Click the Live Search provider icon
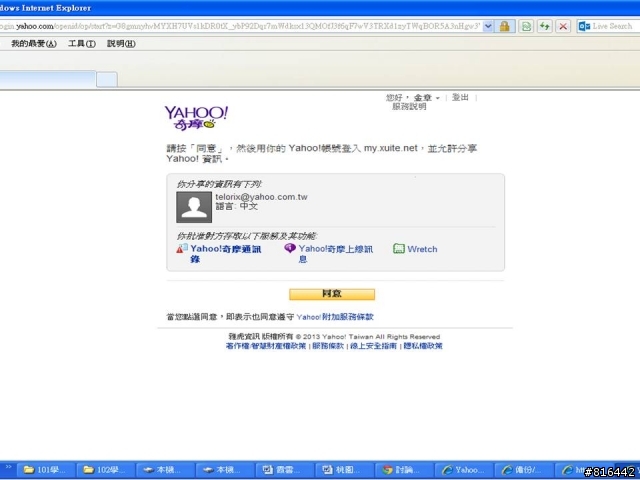The height and width of the screenshot is (480, 640). pos(584,27)
